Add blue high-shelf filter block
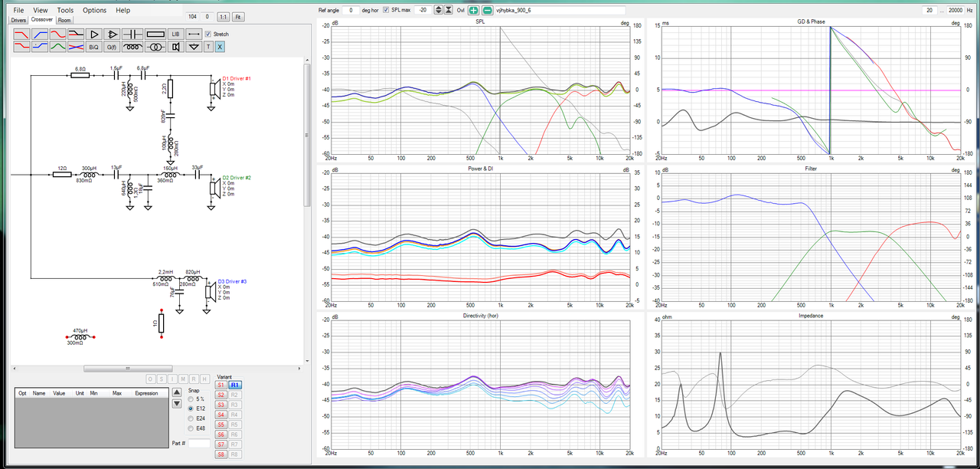Screen dimensions: 980x469 pos(40,47)
